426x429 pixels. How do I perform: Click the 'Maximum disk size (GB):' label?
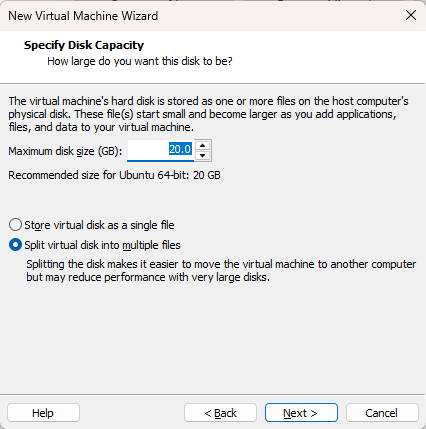tap(65, 151)
